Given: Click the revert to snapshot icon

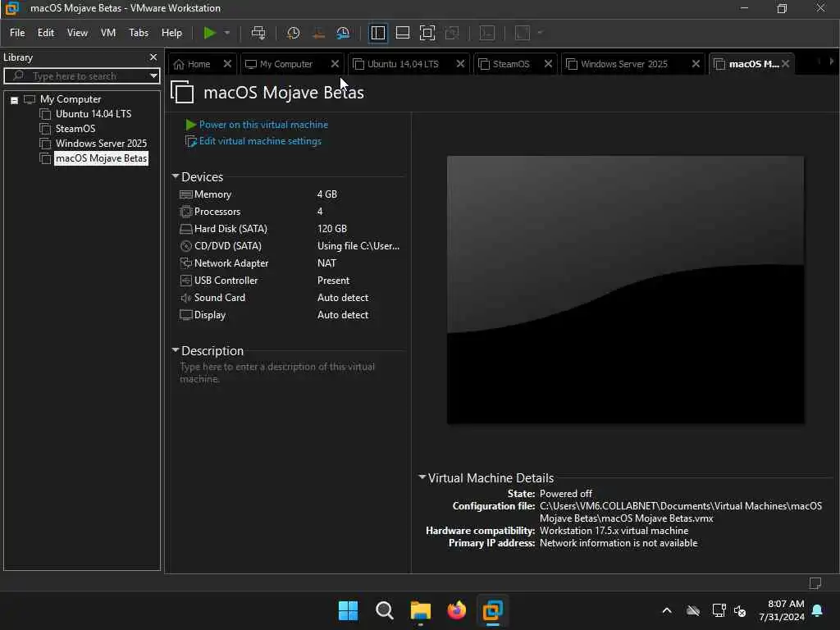Looking at the screenshot, I should pyautogui.click(x=318, y=33).
